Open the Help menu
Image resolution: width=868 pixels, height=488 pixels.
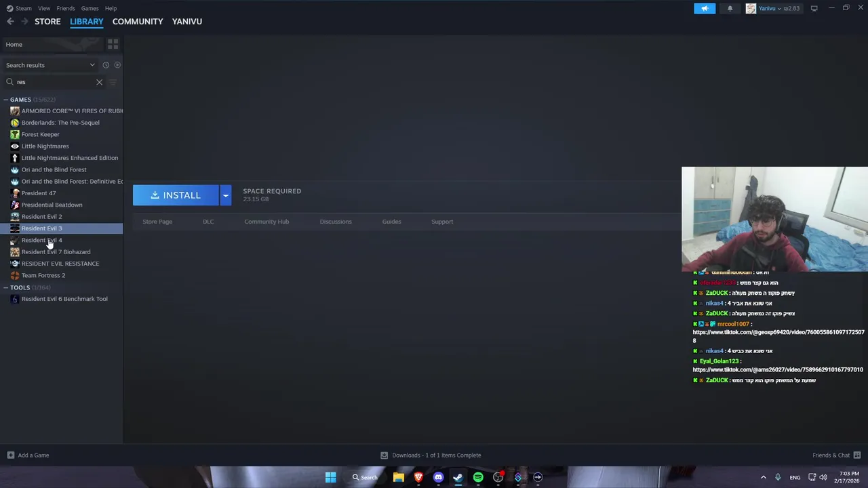pos(111,8)
